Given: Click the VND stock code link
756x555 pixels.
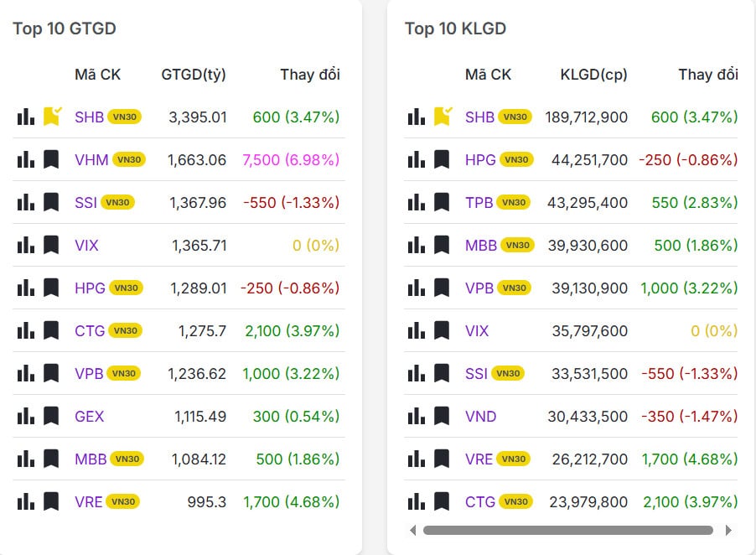Looking at the screenshot, I should (480, 417).
